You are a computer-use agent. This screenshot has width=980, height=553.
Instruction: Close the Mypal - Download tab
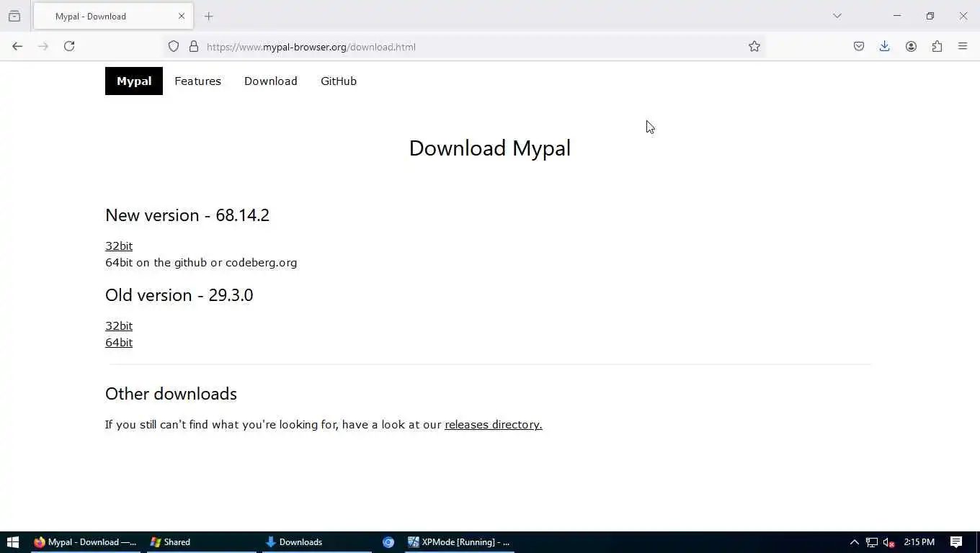pyautogui.click(x=182, y=16)
